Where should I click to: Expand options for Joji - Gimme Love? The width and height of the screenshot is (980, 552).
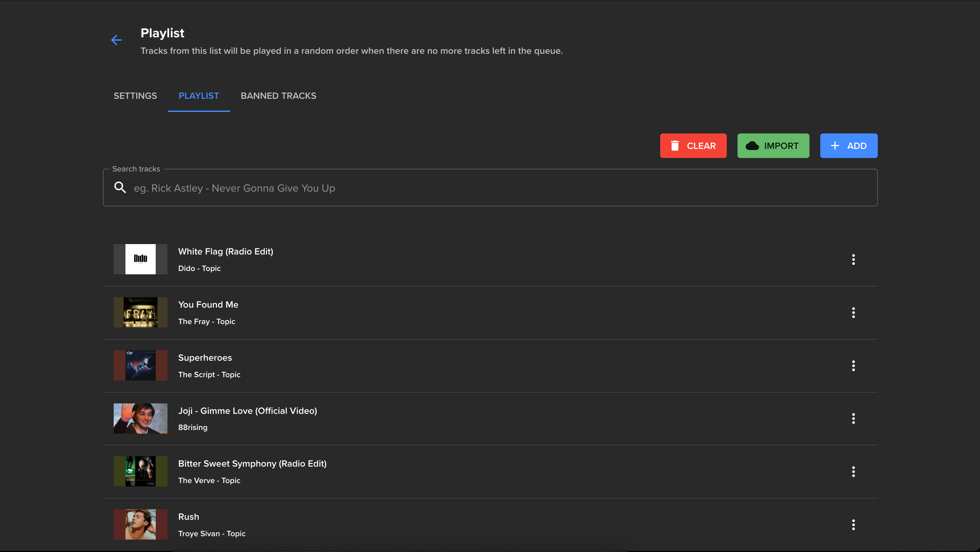(853, 419)
